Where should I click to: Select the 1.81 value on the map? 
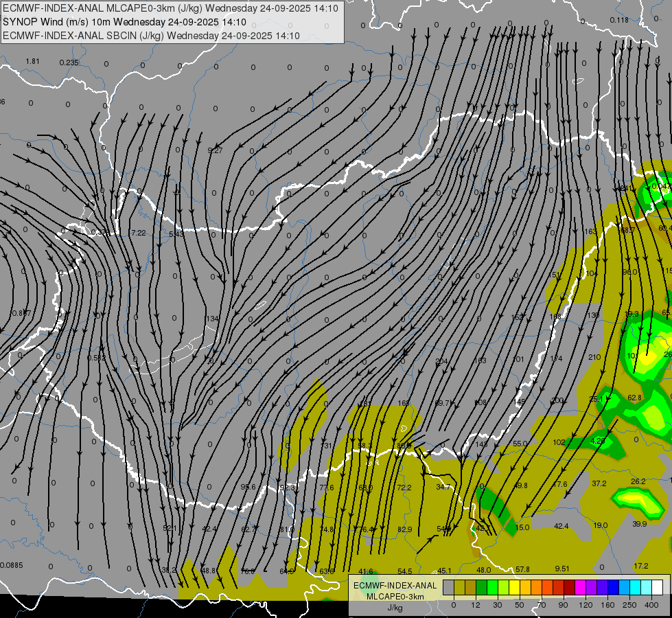pyautogui.click(x=32, y=62)
